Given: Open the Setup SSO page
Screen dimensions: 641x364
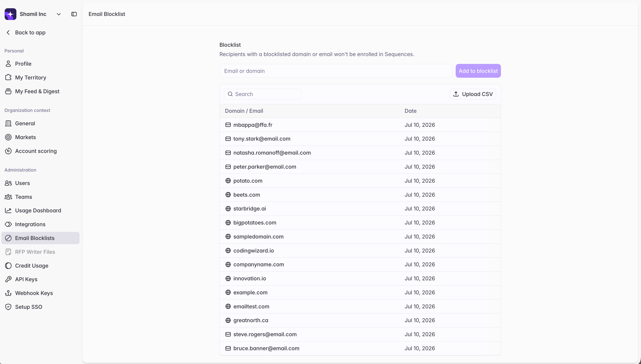Looking at the screenshot, I should pos(40,307).
